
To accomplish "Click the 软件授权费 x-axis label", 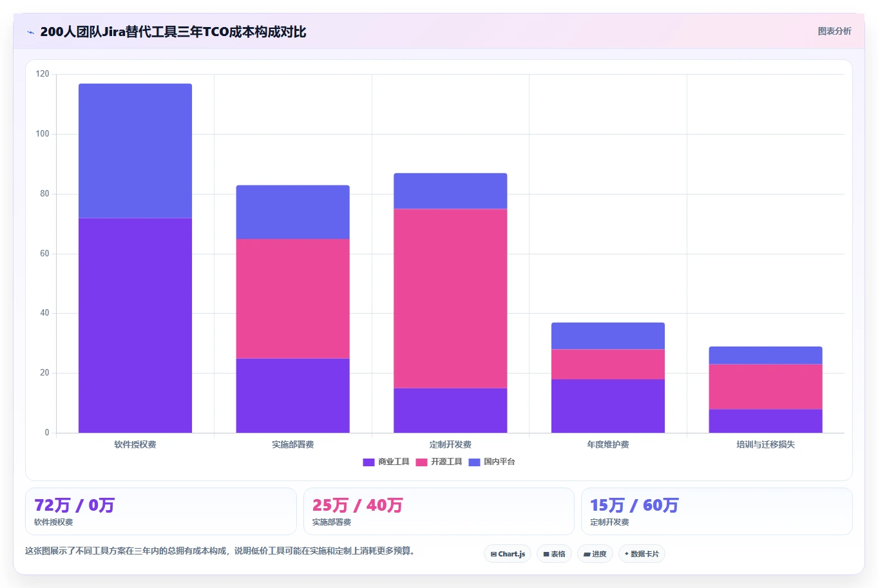I will pos(135,444).
